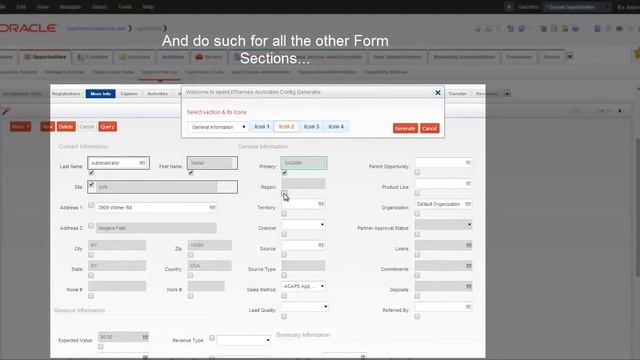Open the Organization field pick icon
The width and height of the screenshot is (640, 360).
click(468, 204)
